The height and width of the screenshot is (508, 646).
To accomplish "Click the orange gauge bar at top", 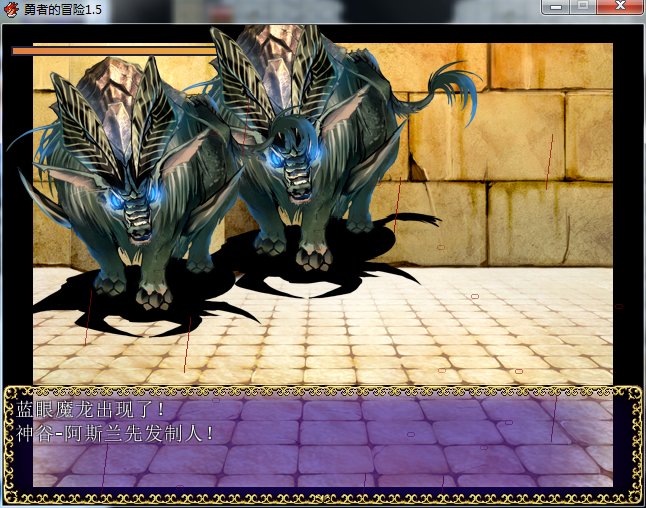I will click(114, 51).
